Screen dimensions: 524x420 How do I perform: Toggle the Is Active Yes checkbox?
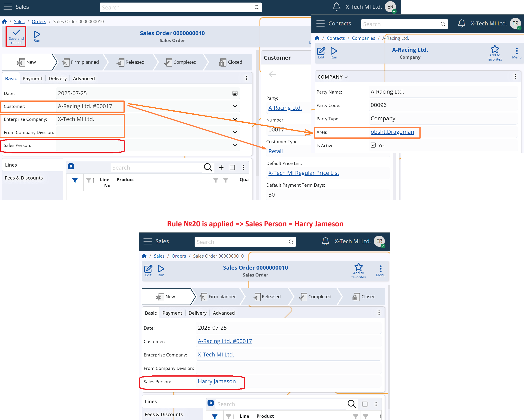pyautogui.click(x=373, y=145)
